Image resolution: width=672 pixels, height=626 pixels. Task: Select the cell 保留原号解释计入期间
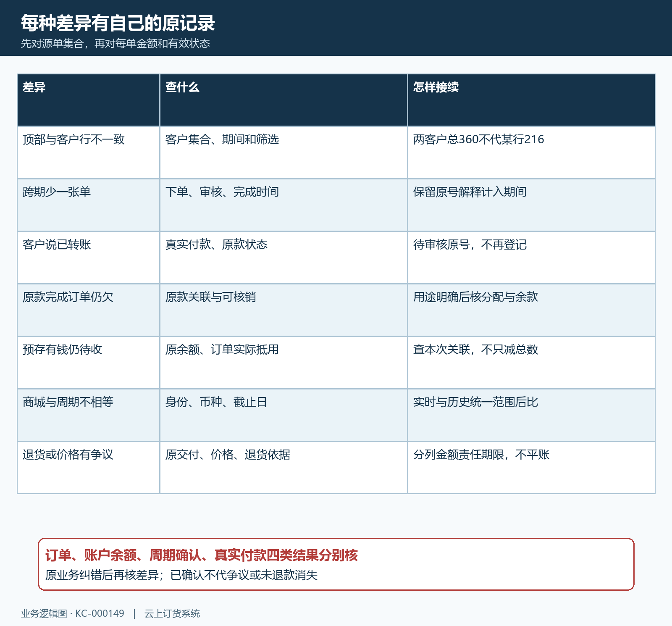[531, 205]
